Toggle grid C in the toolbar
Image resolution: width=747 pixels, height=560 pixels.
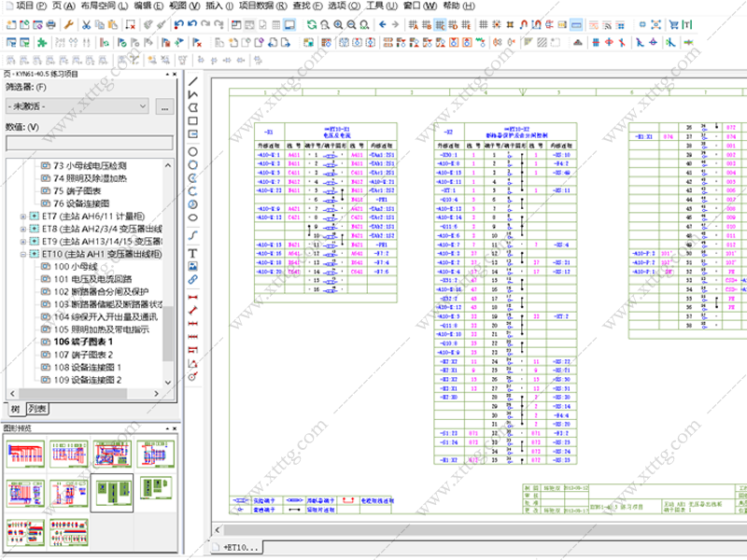(x=440, y=25)
